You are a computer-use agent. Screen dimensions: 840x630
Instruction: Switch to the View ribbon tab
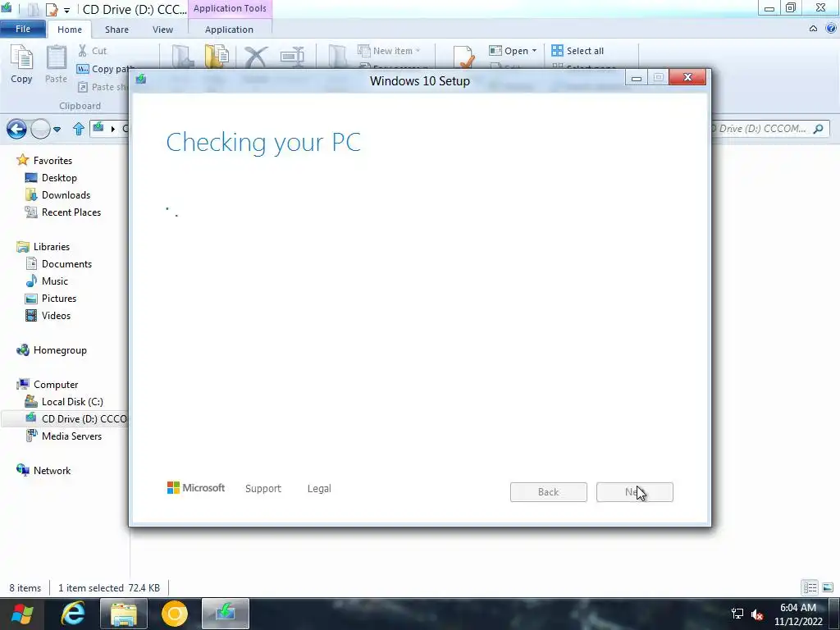point(162,30)
